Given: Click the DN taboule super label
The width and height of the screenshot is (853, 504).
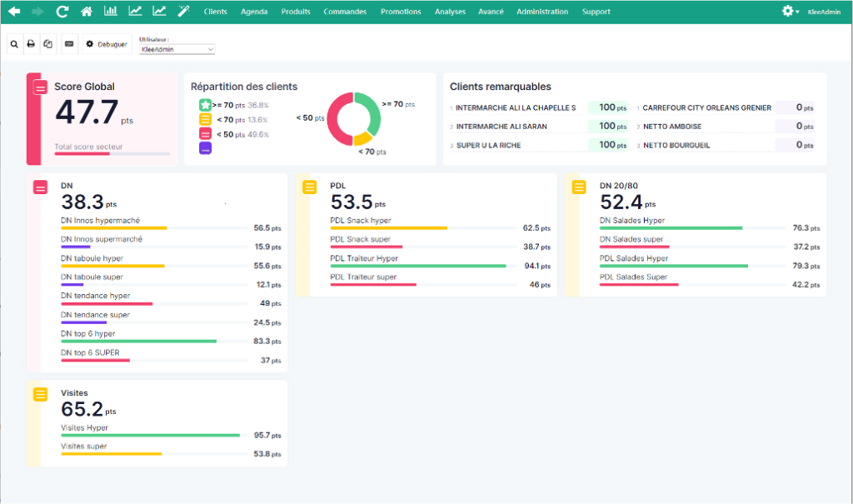Looking at the screenshot, I should point(92,277).
